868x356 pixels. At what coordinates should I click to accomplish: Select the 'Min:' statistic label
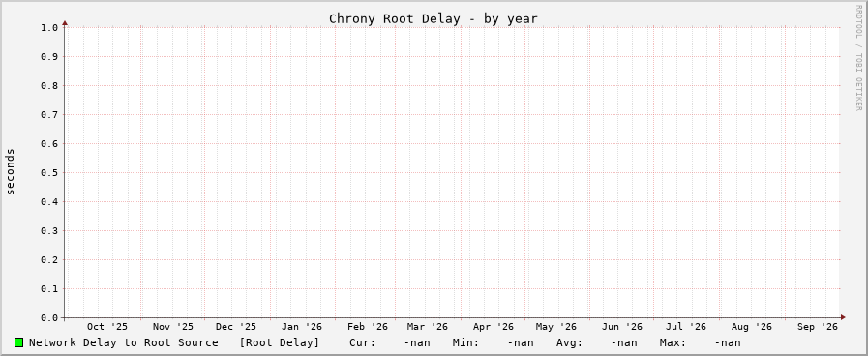point(466,342)
